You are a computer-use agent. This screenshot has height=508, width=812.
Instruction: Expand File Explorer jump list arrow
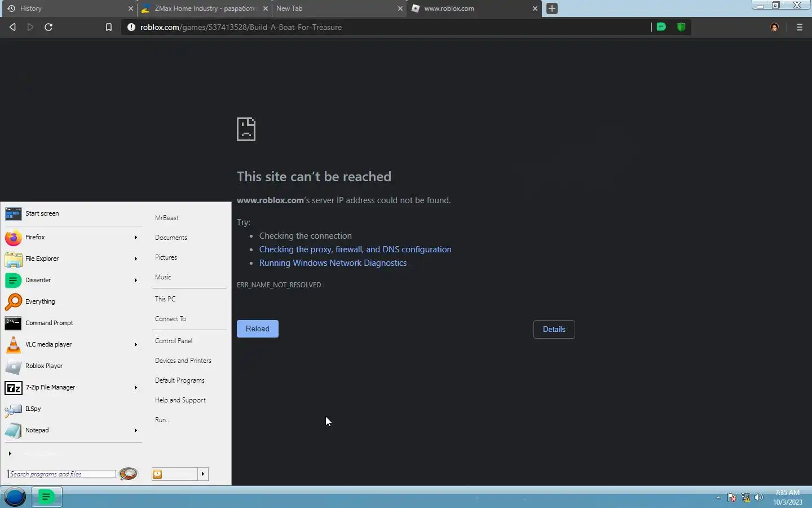135,259
